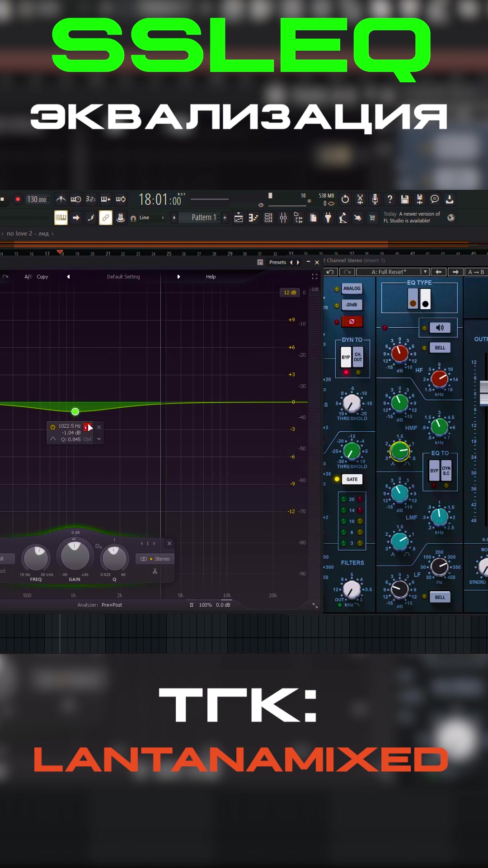Click Copy in the A/B section
This screenshot has height=868, width=488.
click(x=42, y=277)
